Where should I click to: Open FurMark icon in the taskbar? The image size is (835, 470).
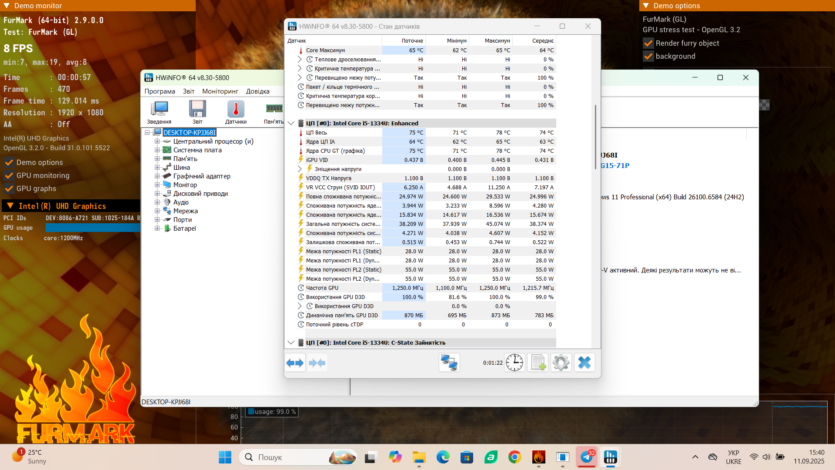pos(538,457)
